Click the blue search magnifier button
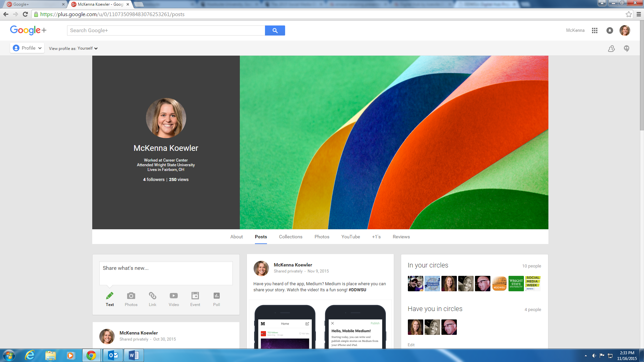 click(x=275, y=31)
